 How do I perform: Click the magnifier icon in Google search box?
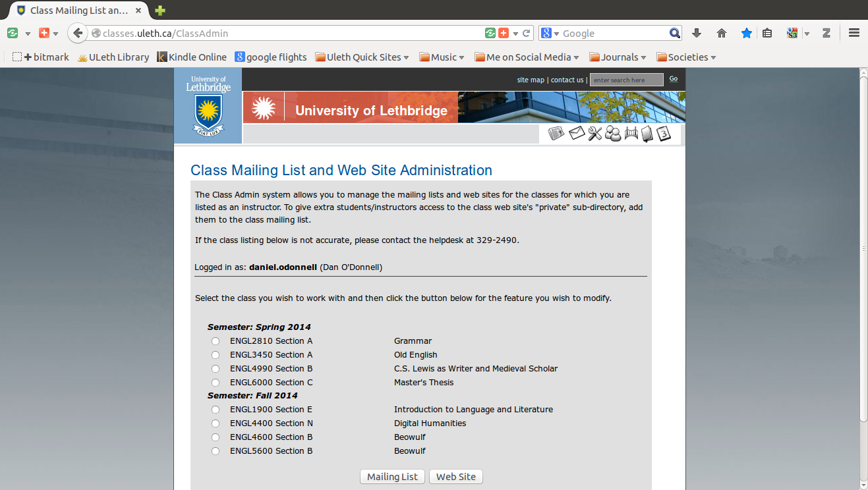[x=674, y=33]
